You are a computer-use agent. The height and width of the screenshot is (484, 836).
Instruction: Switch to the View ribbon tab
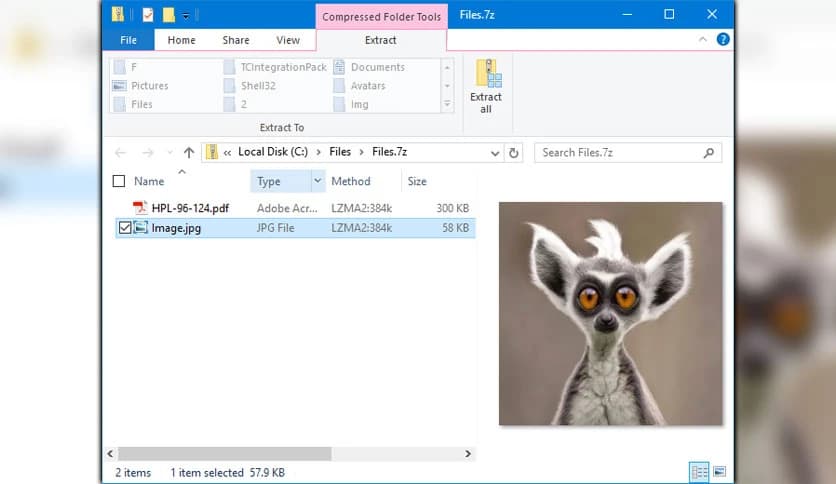coord(288,40)
